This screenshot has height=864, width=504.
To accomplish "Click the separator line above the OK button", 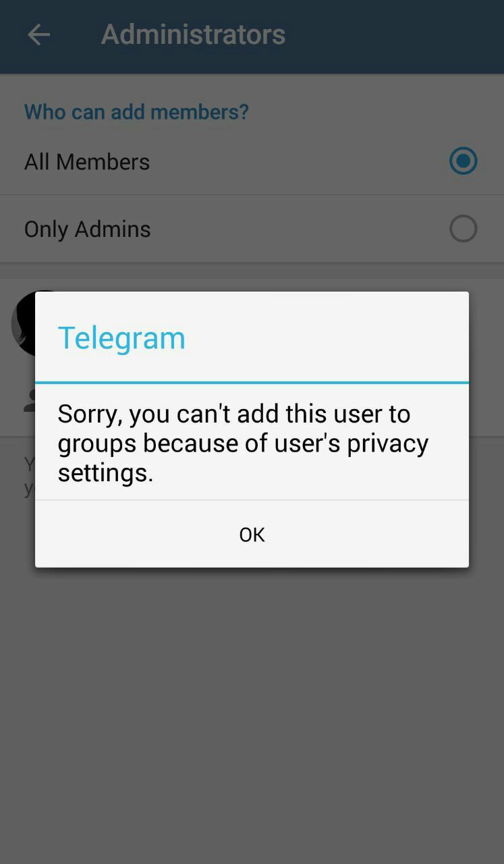I will point(252,500).
